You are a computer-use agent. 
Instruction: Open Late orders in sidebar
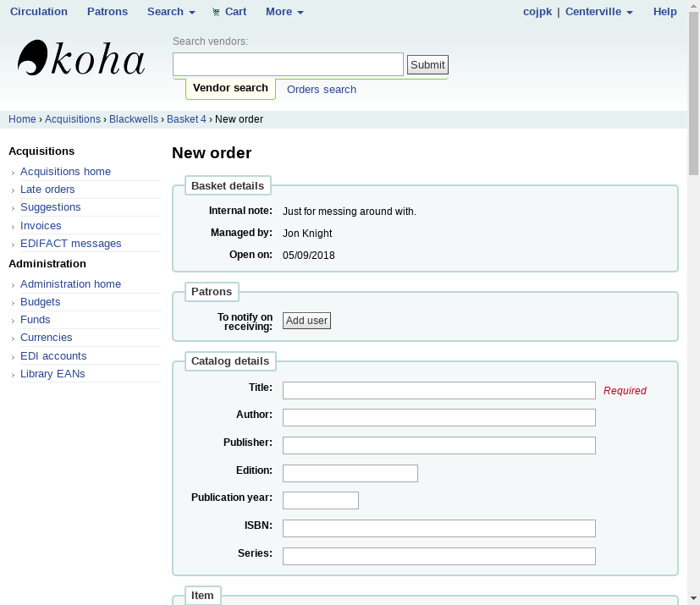pyautogui.click(x=47, y=190)
